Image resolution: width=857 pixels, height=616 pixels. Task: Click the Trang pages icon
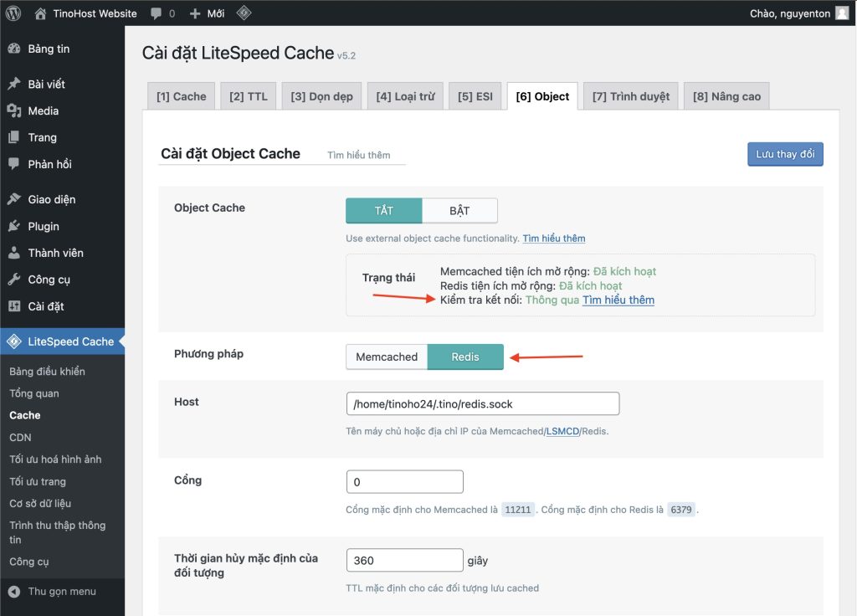[x=14, y=137]
